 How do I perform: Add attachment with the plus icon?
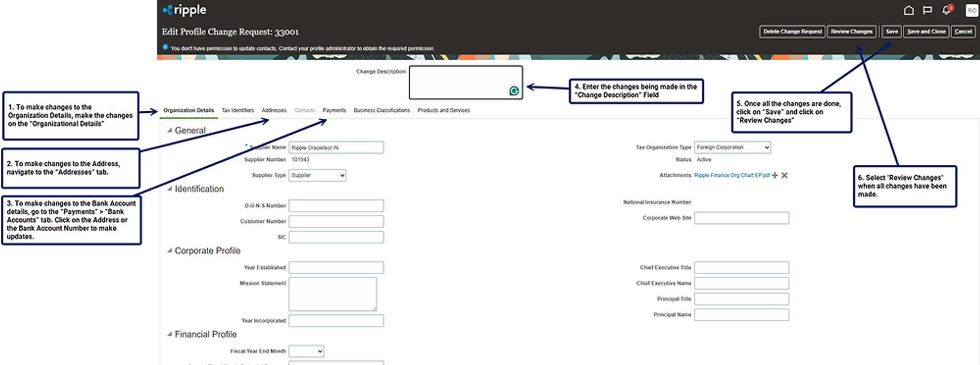pos(775,175)
